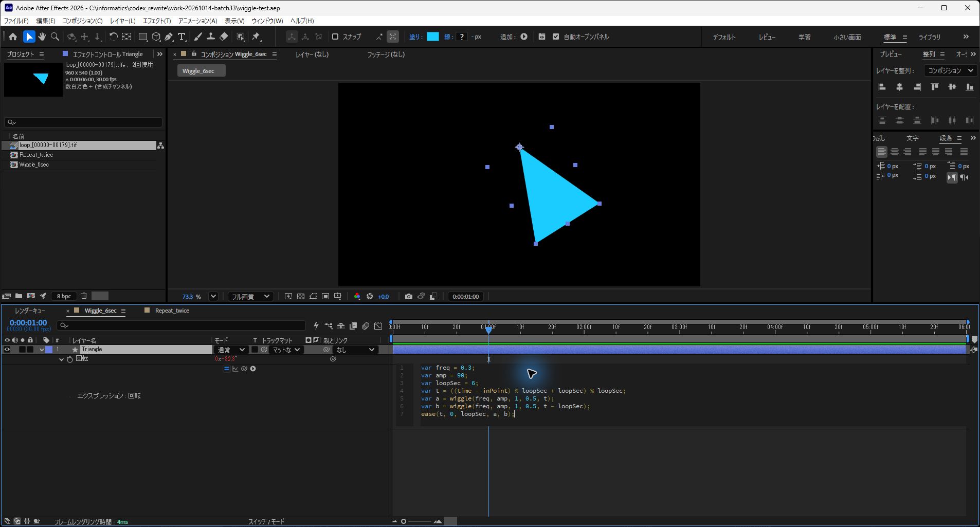Image resolution: width=980 pixels, height=527 pixels.
Task: Open the align-to コンポジション dropdown
Action: [950, 70]
